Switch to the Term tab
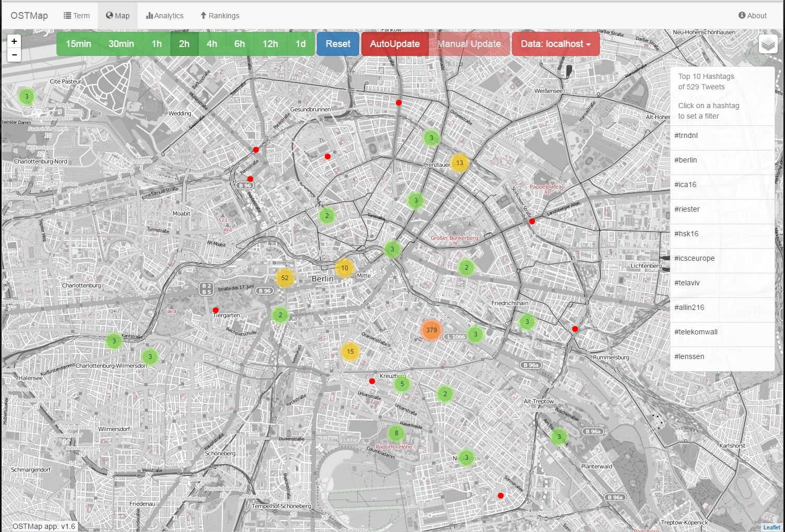The width and height of the screenshot is (785, 532). click(77, 15)
